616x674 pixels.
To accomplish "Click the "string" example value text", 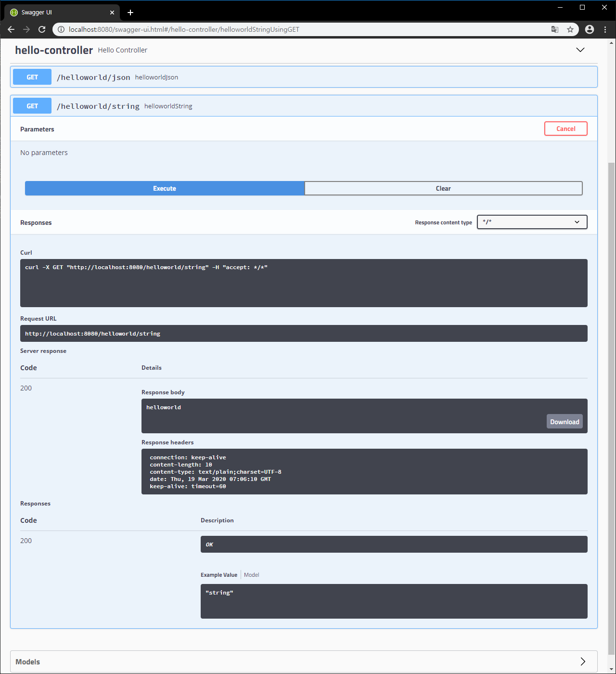I will tap(219, 593).
